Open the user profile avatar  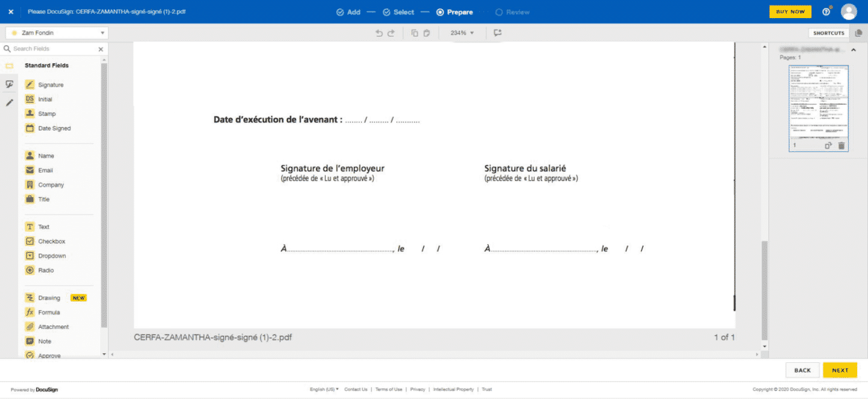point(849,11)
